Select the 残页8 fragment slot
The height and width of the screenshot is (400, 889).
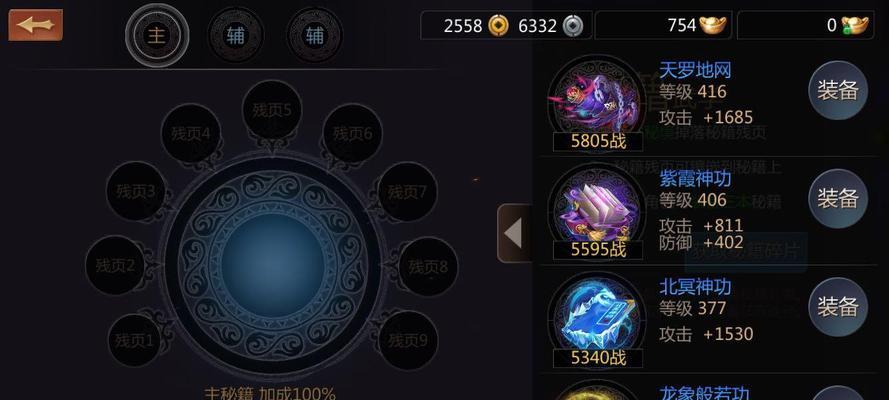pyautogui.click(x=428, y=266)
